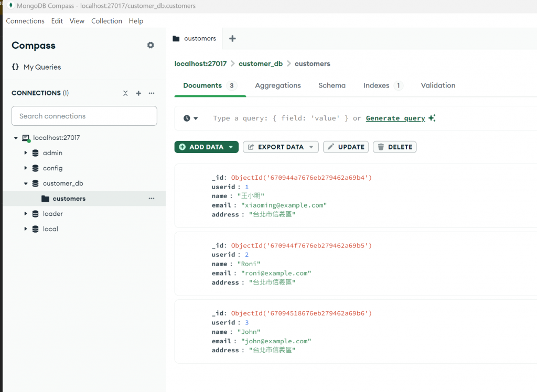Screen dimensions: 537x392
Task: Click folder icon on customers tab
Action: pos(176,38)
